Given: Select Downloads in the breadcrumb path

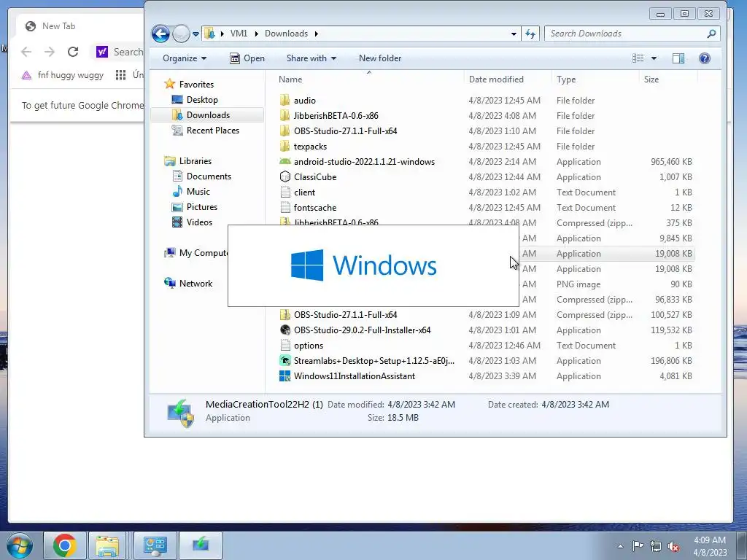Looking at the screenshot, I should (286, 34).
